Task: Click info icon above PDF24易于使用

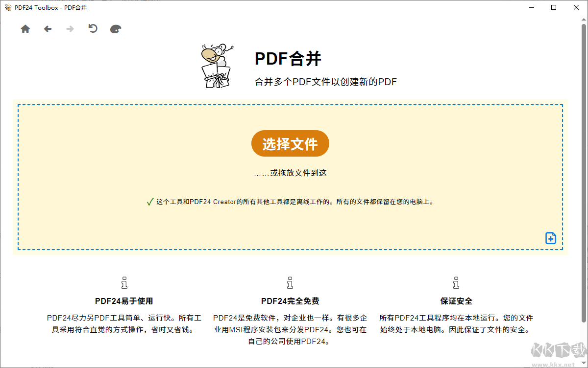Action: click(124, 282)
